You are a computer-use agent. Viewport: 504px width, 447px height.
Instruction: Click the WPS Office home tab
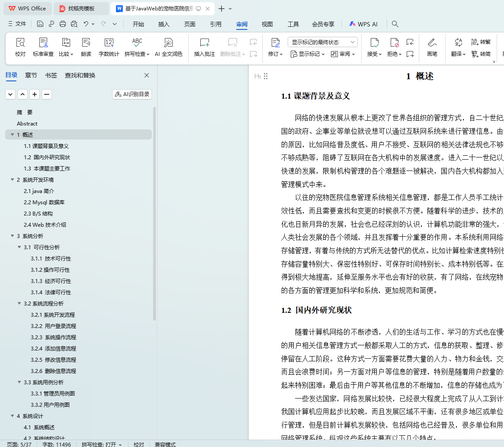[27, 9]
